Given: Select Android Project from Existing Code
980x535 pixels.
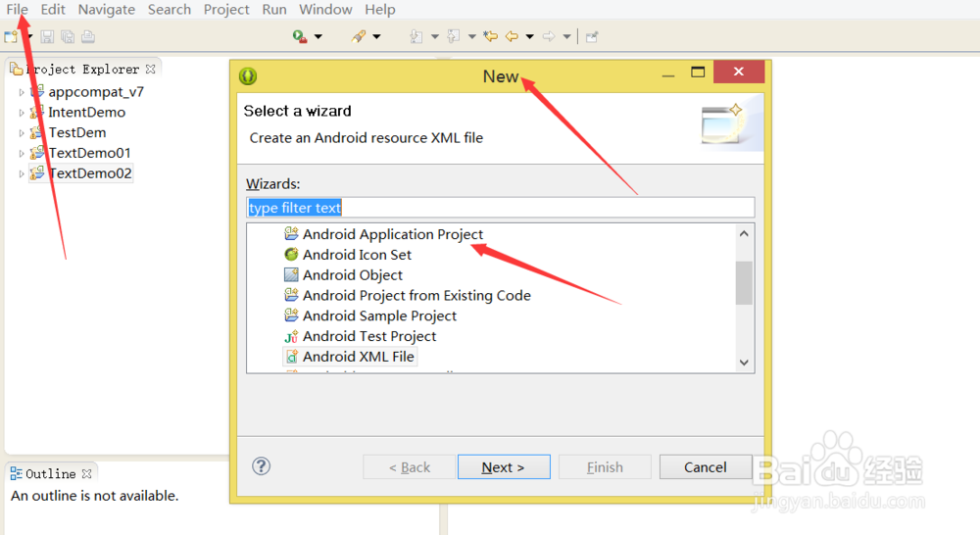Looking at the screenshot, I should [x=416, y=295].
